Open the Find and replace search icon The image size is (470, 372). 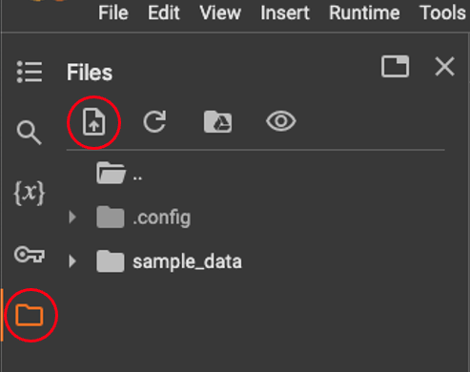pos(29,133)
